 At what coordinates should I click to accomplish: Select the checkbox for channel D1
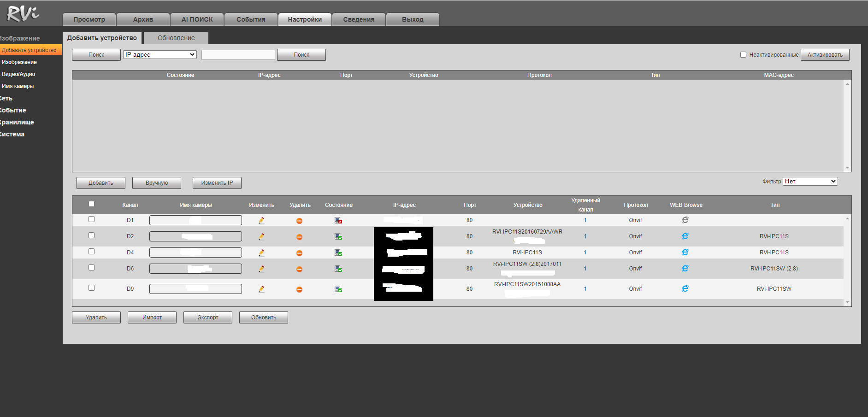[x=91, y=219]
